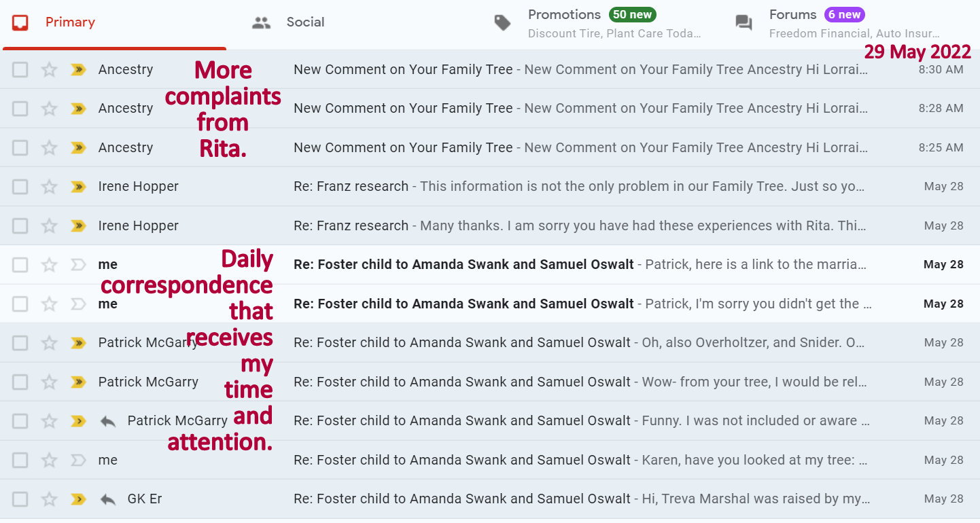Select the checkbox for the 'Wow- from your tree' Patrick McGarry email
Viewport: 980px width, 523px height.
pyautogui.click(x=20, y=382)
